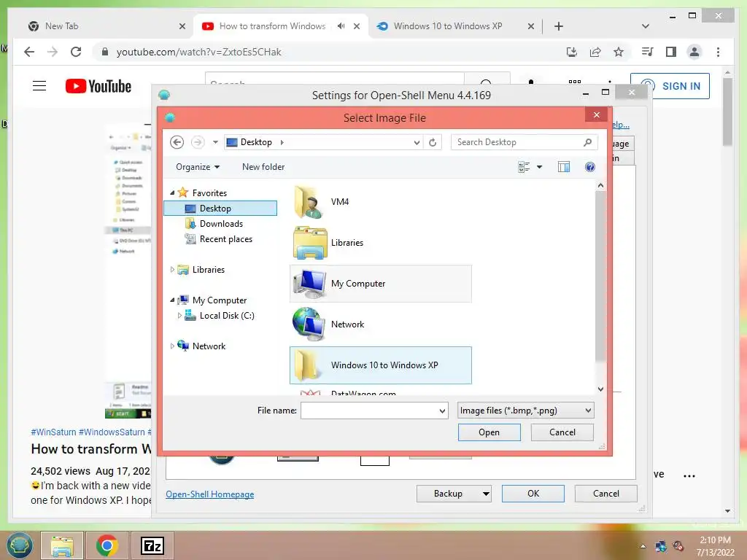Open the Open-Shell Homepage link

[x=209, y=494]
